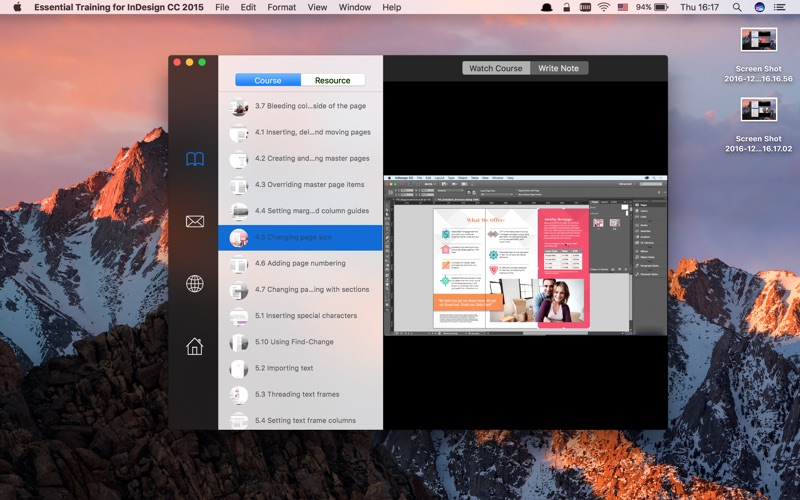Viewport: 800px width, 500px height.
Task: Select lesson 5.10 Using Find-Change
Action: (301, 342)
